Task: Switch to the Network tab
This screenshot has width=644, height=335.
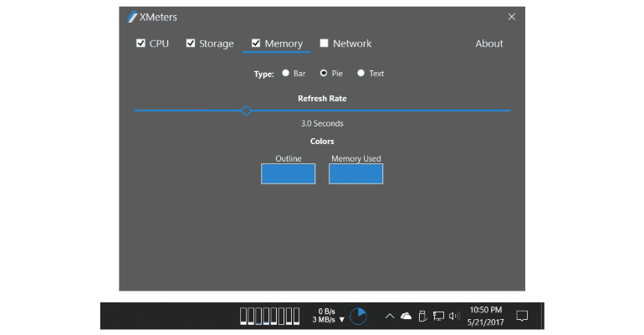Action: [x=352, y=44]
